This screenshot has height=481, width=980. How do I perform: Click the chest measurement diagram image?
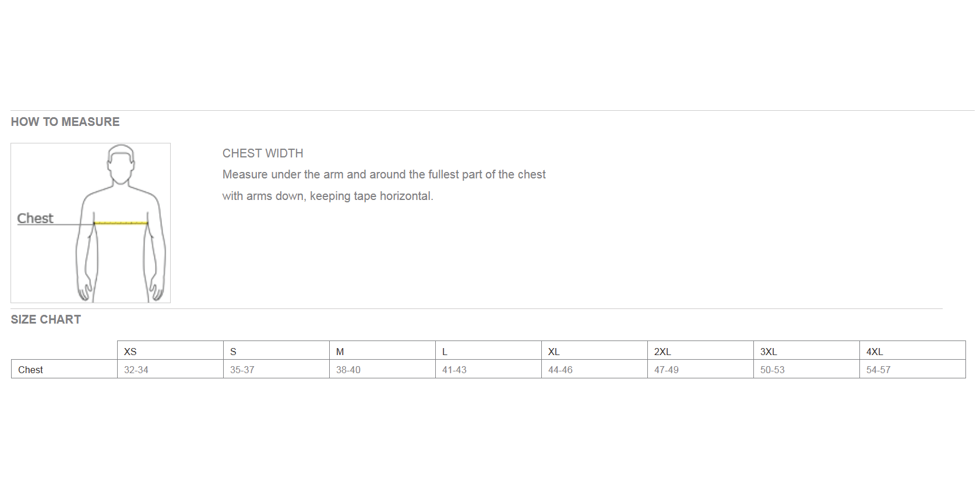[90, 223]
